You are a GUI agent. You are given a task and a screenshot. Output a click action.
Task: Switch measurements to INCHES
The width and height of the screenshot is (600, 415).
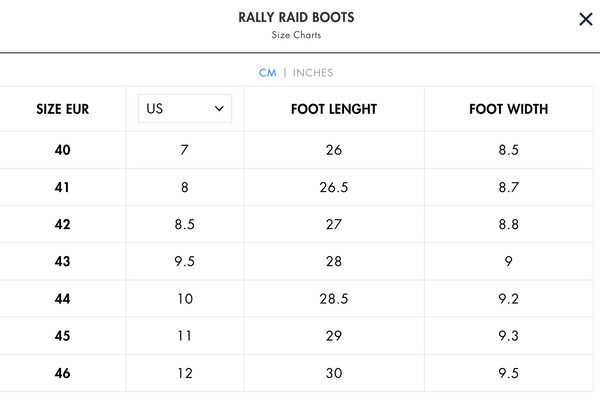pos(313,73)
